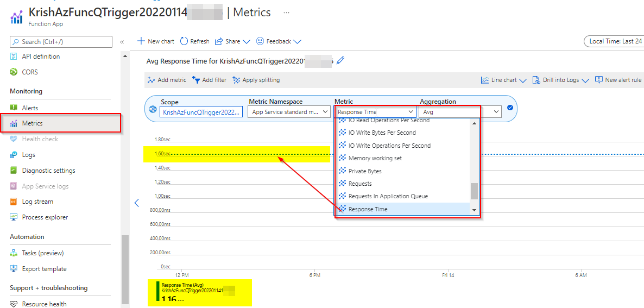Click Refresh in the toolbar
The height and width of the screenshot is (308, 644).
(x=195, y=41)
